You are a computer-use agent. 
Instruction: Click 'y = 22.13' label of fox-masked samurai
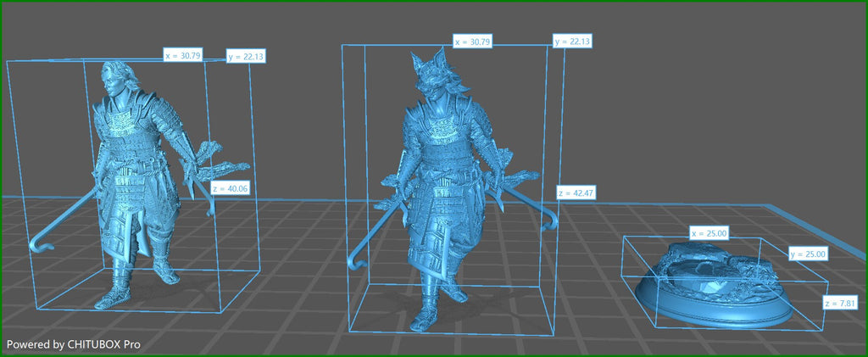pos(573,41)
